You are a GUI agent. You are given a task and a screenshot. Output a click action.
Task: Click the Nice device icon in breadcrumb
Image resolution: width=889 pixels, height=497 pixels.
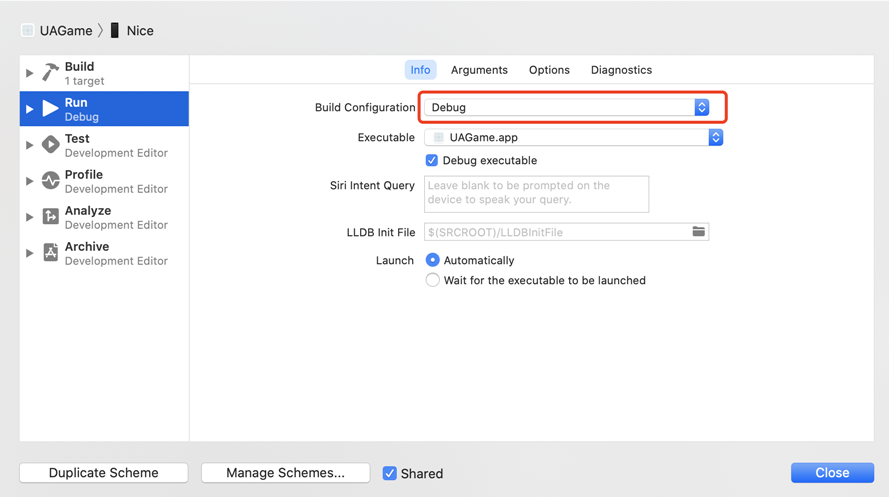[115, 31]
